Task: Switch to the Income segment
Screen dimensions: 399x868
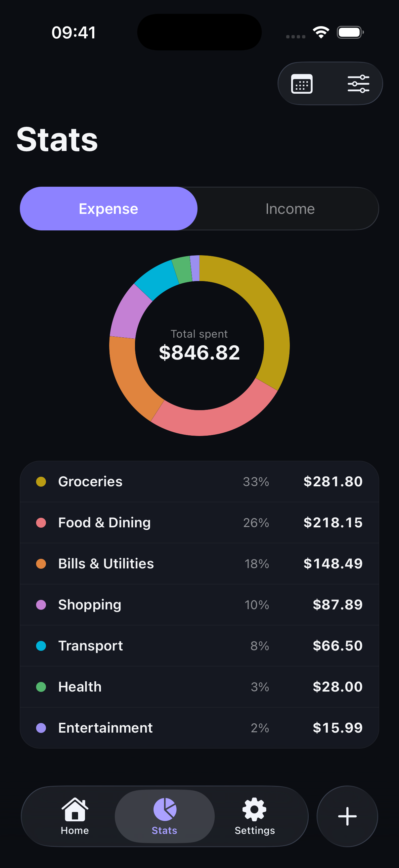Action: (289, 209)
